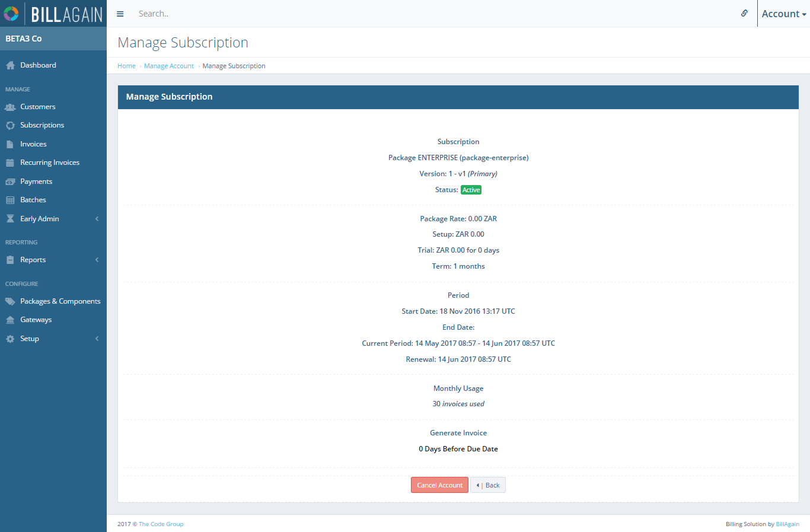810x532 pixels.
Task: Toggle the hamburger sidebar menu icon
Action: 120,14
